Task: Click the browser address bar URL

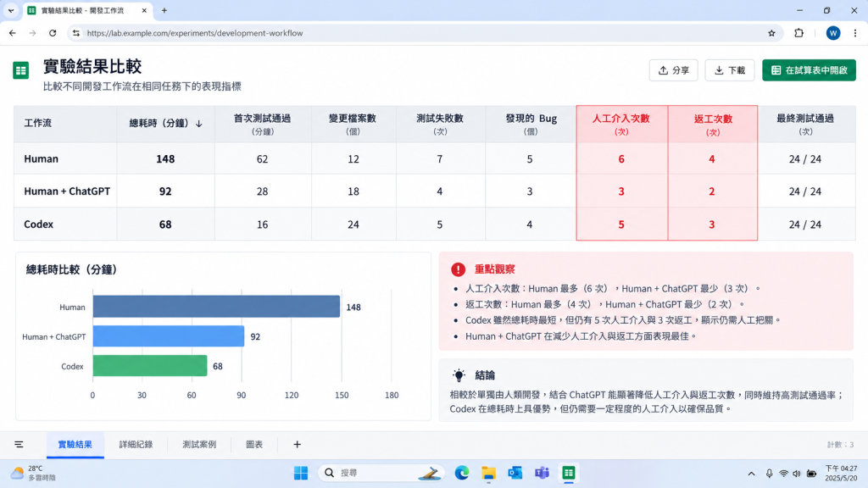Action: [x=195, y=33]
